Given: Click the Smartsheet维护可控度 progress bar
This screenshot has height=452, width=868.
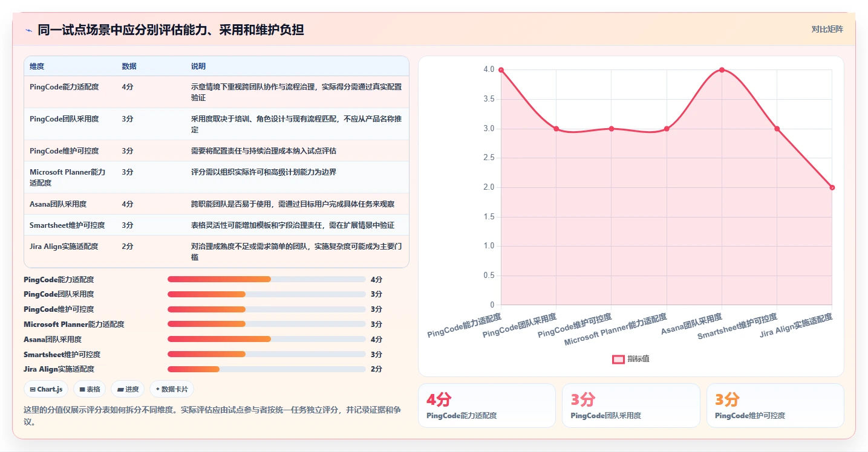Looking at the screenshot, I should coord(266,355).
